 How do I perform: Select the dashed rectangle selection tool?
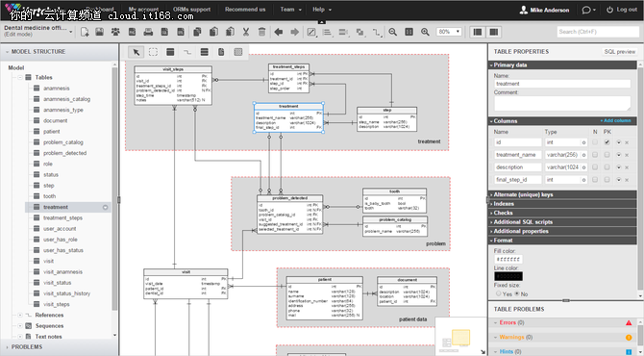click(153, 52)
